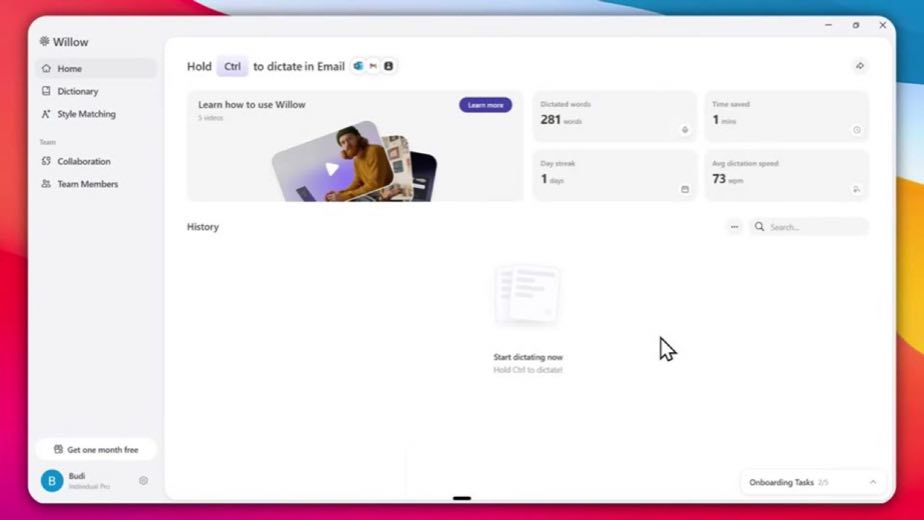Click Get one month free button

(x=96, y=449)
